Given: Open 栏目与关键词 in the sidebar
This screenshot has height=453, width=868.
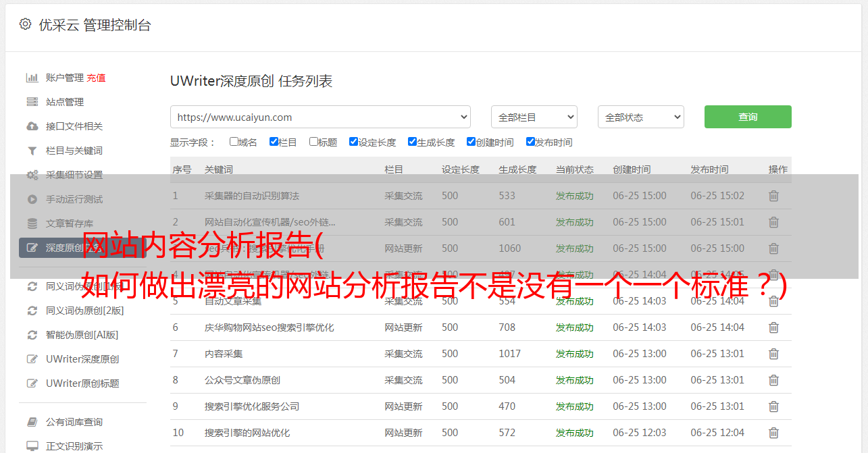Looking at the screenshot, I should pyautogui.click(x=74, y=151).
